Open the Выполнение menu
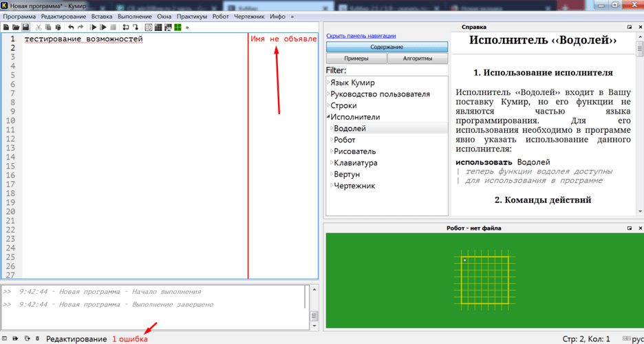The height and width of the screenshot is (344, 644). tap(136, 16)
